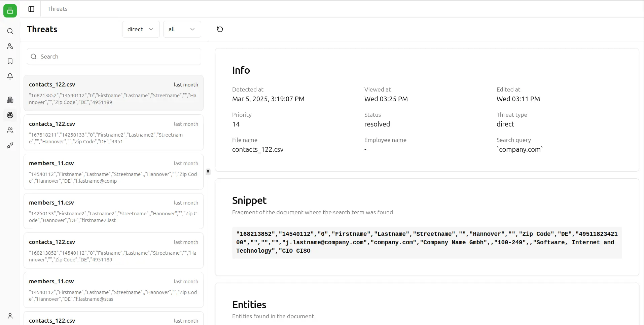Select the first contacts_122.csv threat
Viewport: 644px width, 325px height.
(113, 93)
